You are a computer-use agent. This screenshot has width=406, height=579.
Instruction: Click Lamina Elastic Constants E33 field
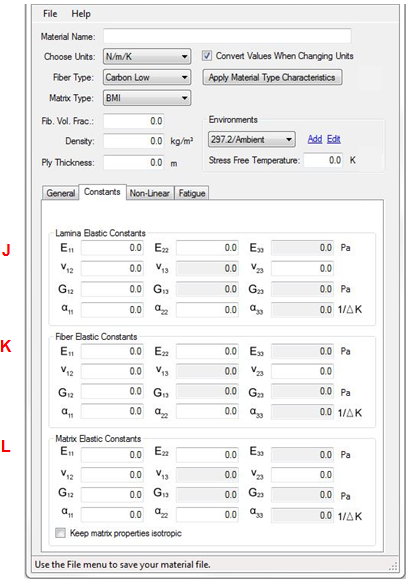(x=302, y=248)
